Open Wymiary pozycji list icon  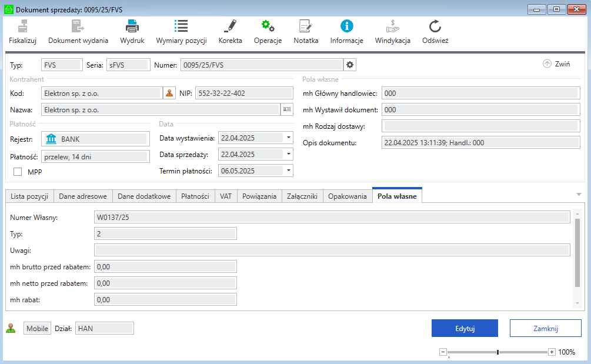[x=181, y=26]
